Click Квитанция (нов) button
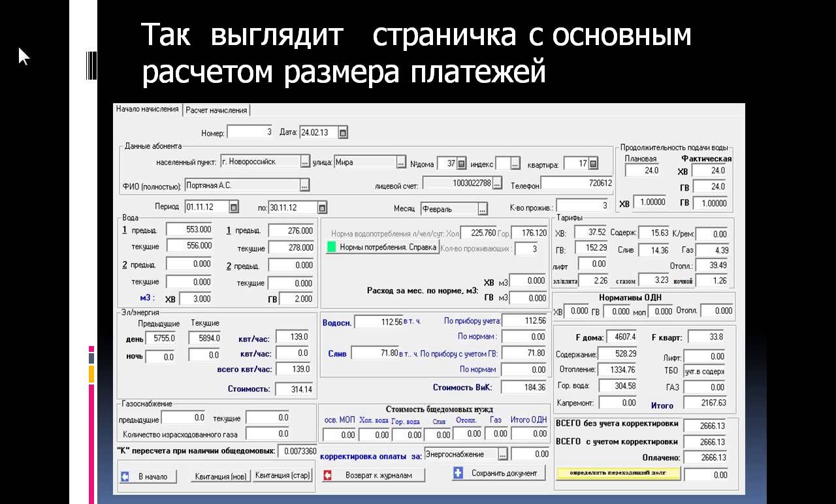Image resolution: width=836 pixels, height=504 pixels. [x=222, y=477]
